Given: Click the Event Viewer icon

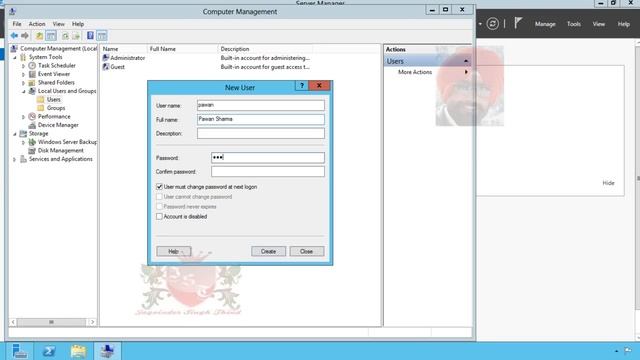Looking at the screenshot, I should tap(32, 74).
